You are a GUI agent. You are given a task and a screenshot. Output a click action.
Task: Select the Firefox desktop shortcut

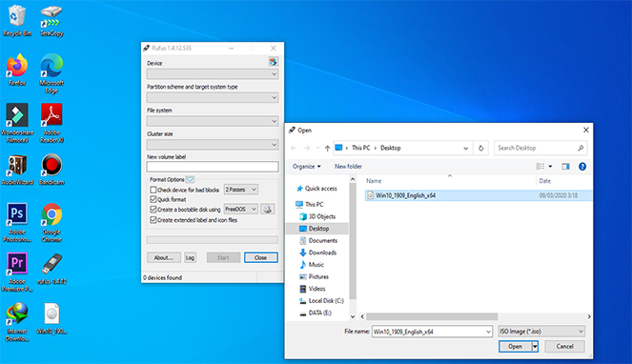tap(17, 70)
